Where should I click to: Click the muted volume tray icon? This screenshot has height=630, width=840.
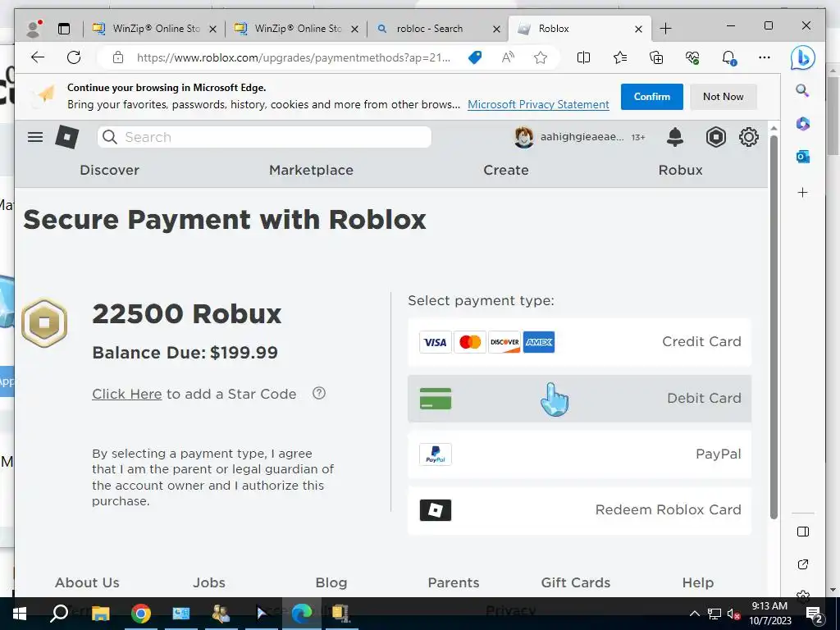(734, 614)
